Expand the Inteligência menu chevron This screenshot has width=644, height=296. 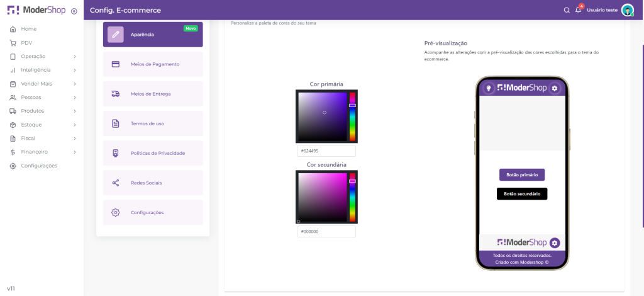(75, 71)
